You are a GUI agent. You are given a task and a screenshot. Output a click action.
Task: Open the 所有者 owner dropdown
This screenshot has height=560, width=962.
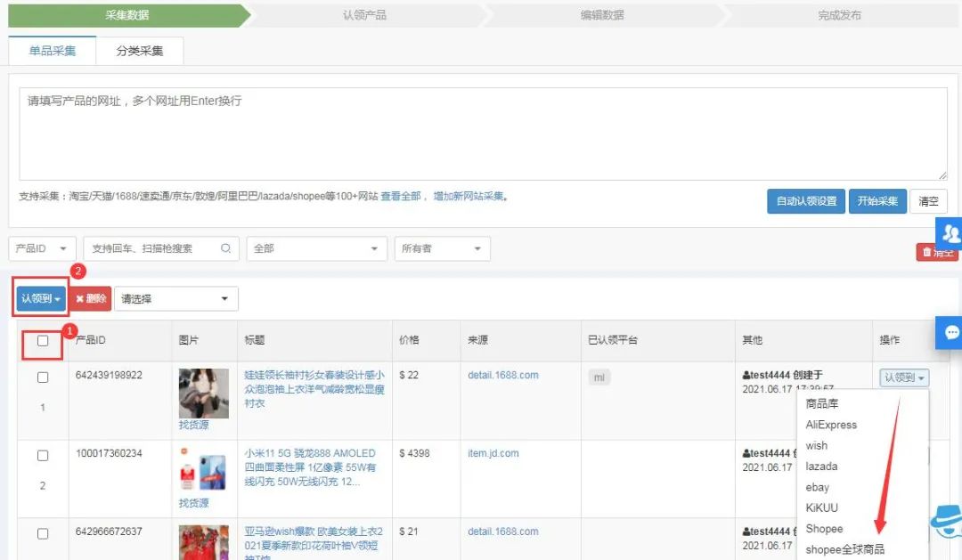tap(442, 248)
